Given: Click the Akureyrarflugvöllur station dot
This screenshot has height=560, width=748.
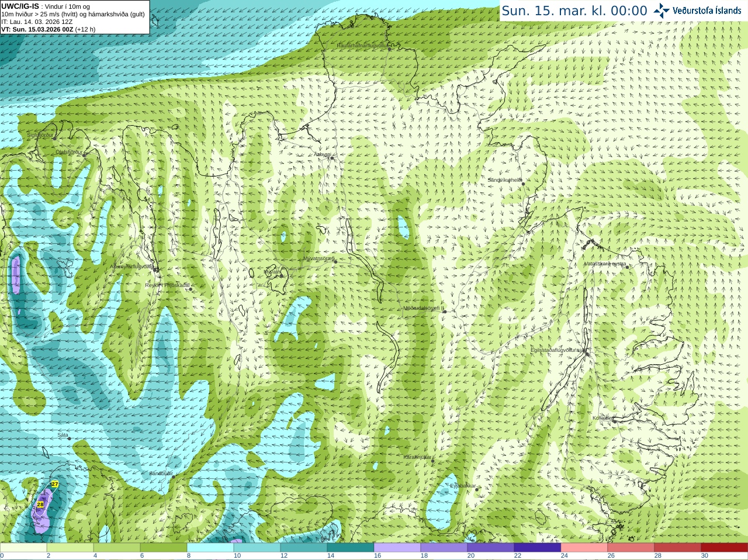Looking at the screenshot, I should tap(155, 269).
